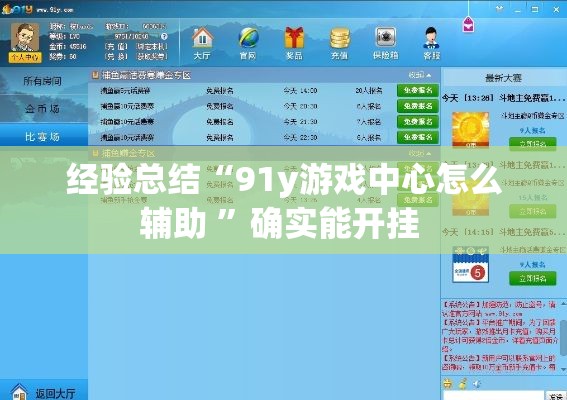Select the 所有房间 sidebar tab

(43, 81)
